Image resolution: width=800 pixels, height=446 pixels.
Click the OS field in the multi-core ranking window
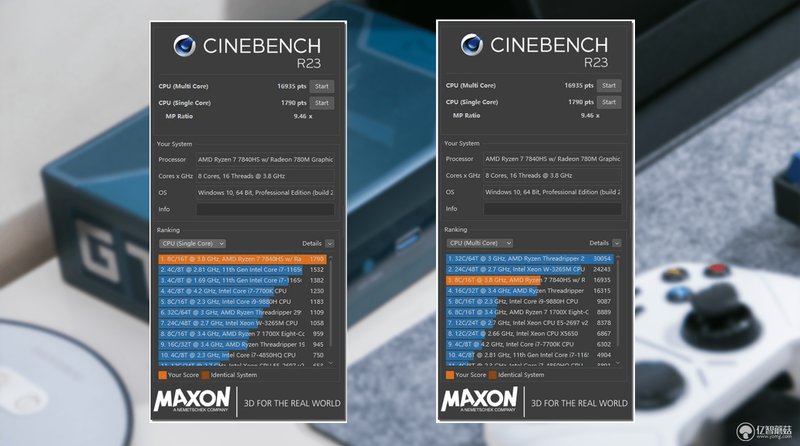(553, 192)
